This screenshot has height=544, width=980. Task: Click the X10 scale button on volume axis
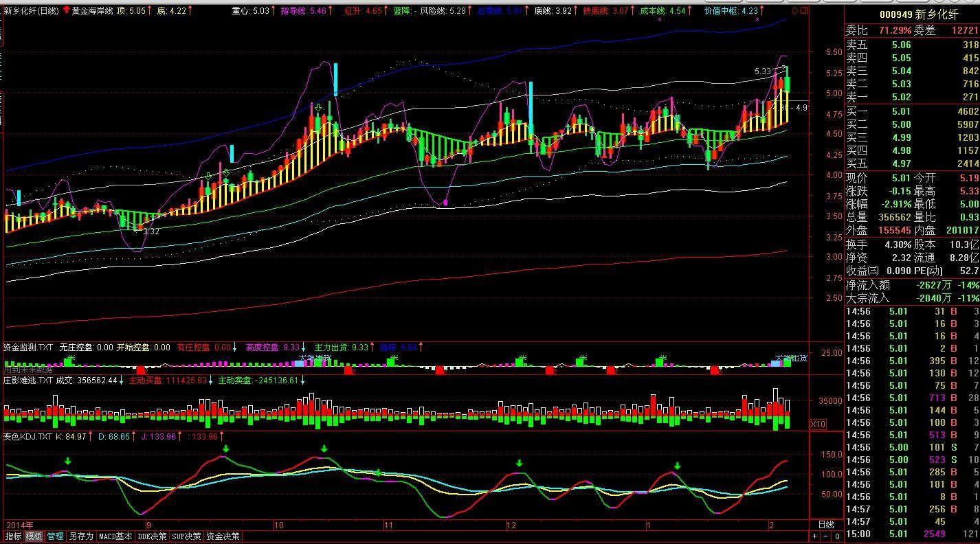pyautogui.click(x=818, y=424)
